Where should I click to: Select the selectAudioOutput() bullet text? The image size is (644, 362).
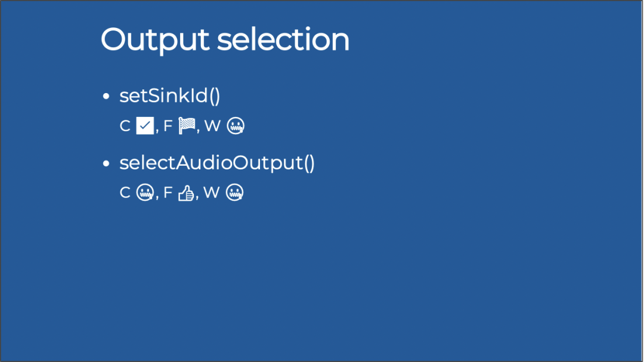tap(217, 163)
